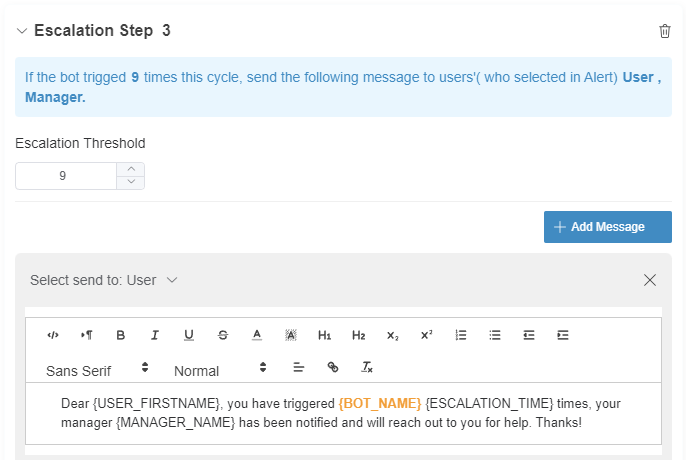Image resolution: width=686 pixels, height=460 pixels.
Task: Insert a hyperlink with link icon
Action: pyautogui.click(x=333, y=368)
